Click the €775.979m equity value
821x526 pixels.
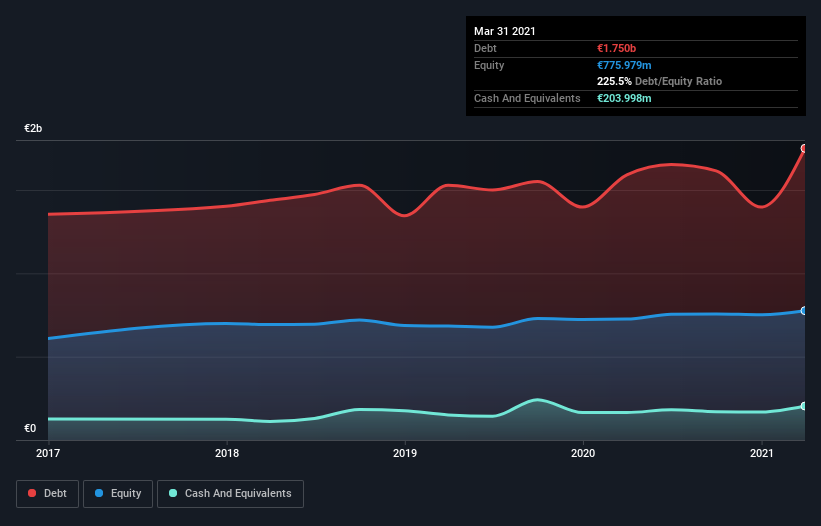(624, 65)
